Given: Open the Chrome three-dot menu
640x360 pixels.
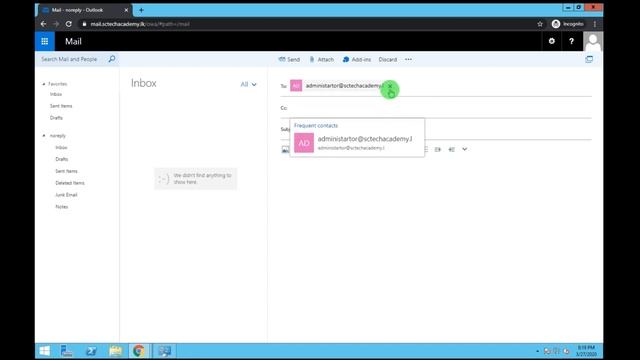Looking at the screenshot, I should tap(595, 24).
